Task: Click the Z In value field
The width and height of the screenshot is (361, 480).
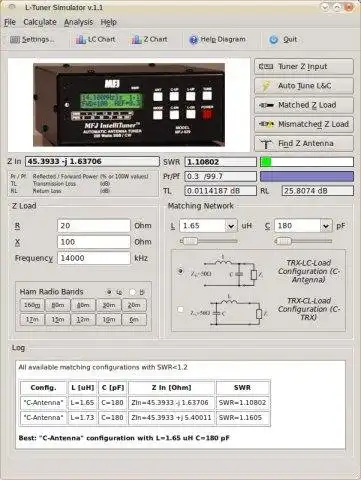Action: click(x=92, y=162)
